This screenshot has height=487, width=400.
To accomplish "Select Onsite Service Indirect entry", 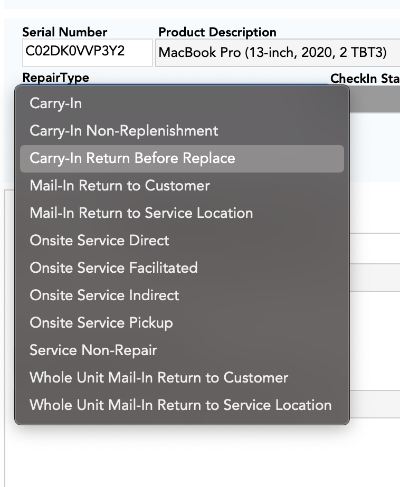I will [x=182, y=295].
